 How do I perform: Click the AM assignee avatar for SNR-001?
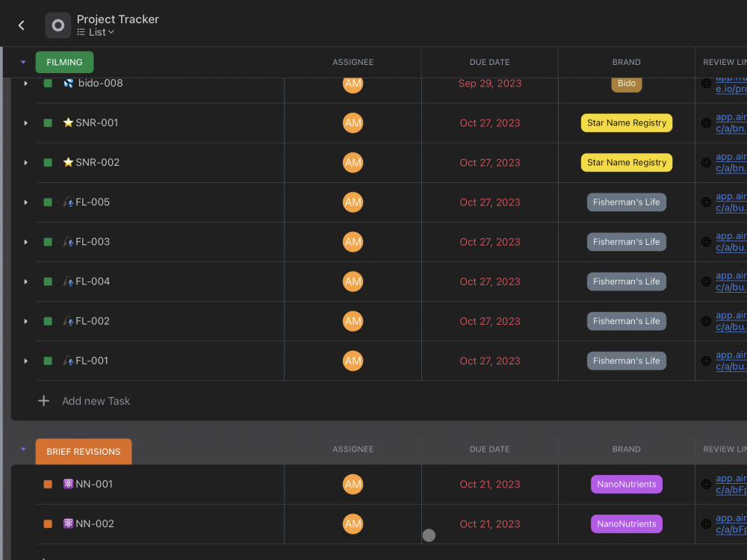tap(353, 123)
